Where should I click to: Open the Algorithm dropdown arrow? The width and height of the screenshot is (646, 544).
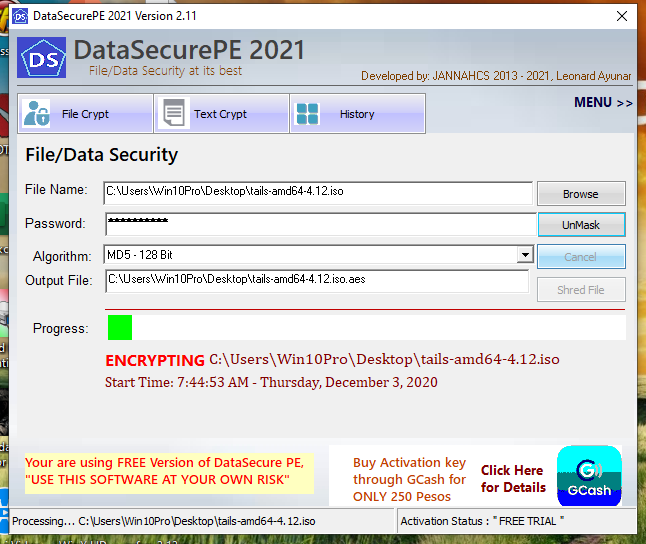point(525,255)
